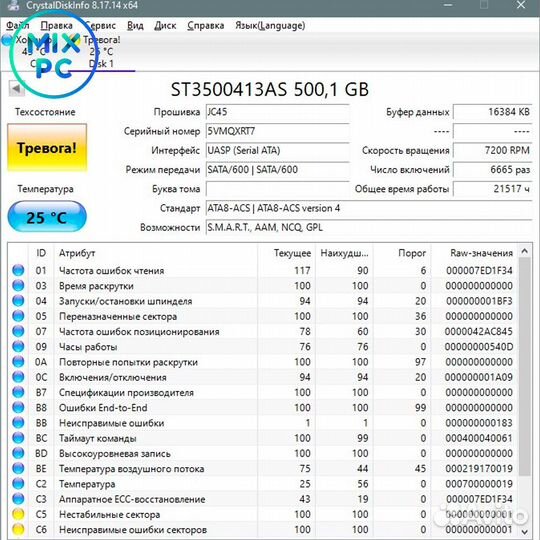Click blue status icon for attribute 01

[18, 270]
